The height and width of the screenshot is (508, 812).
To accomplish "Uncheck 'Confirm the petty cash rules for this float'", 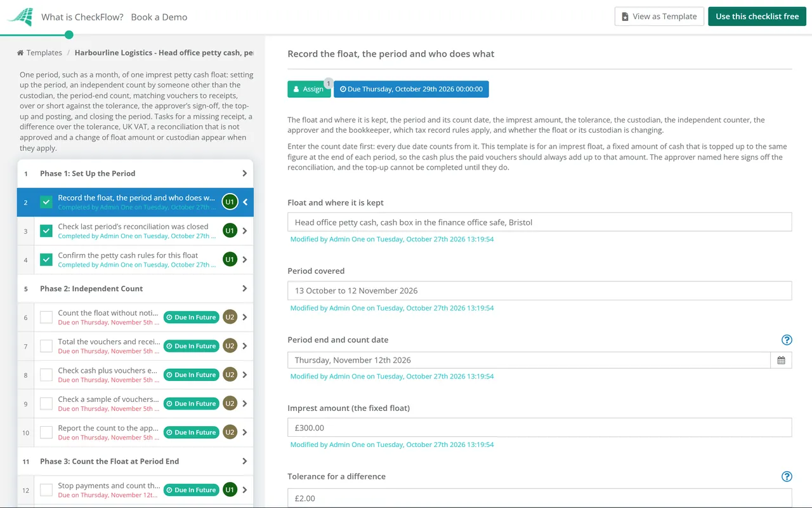I will (x=46, y=259).
